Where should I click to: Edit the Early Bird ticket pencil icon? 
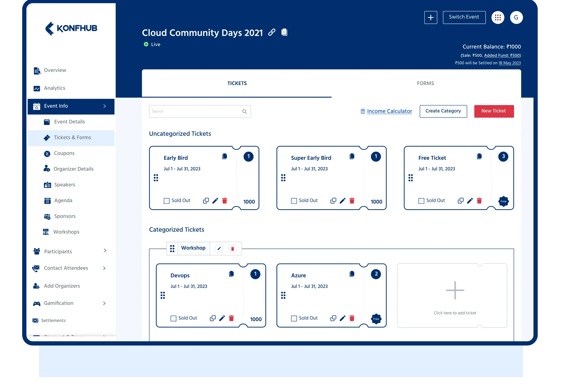215,201
